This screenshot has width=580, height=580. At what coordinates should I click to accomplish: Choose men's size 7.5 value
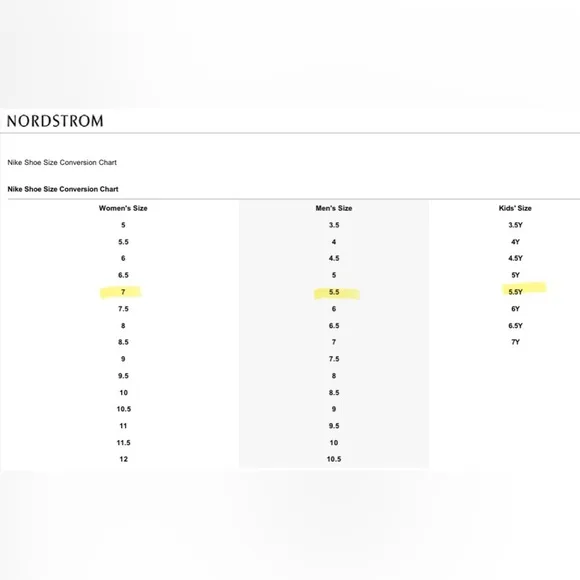(x=334, y=359)
